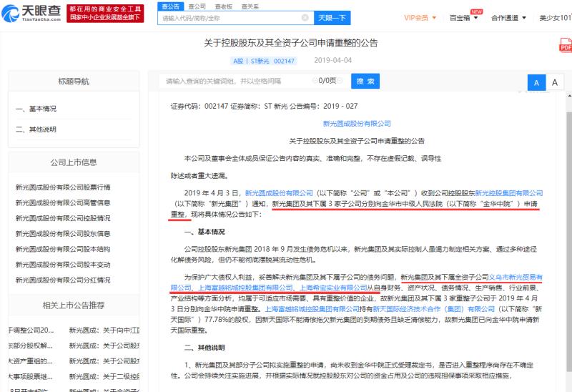Screen dimensions: 572x392
Task: Click the 二、其他说明 section heading in the article
Action: tap(204, 348)
